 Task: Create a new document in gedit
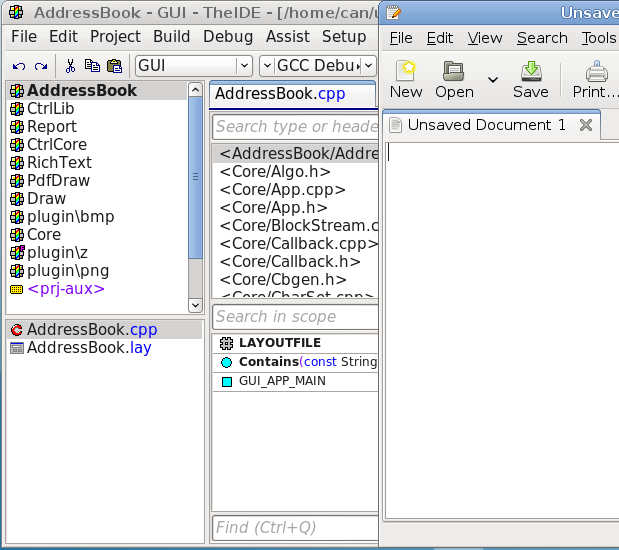406,80
